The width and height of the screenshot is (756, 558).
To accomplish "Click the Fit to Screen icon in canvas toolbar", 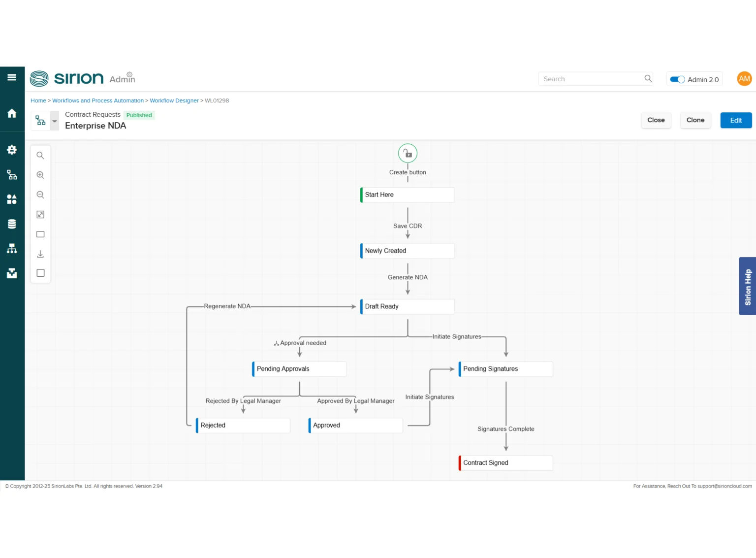I will [x=40, y=214].
